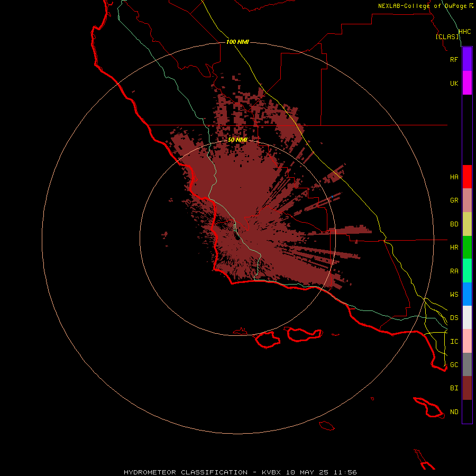This screenshot has width=476, height=476.
Task: Click the RA legend label
Action: click(454, 271)
